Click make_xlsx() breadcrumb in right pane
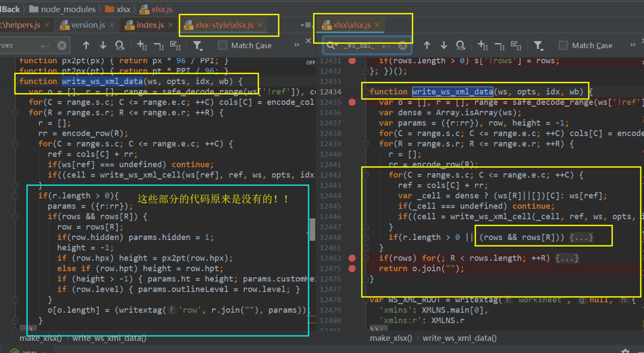Viewport: 644px width, 353px height. click(391, 338)
